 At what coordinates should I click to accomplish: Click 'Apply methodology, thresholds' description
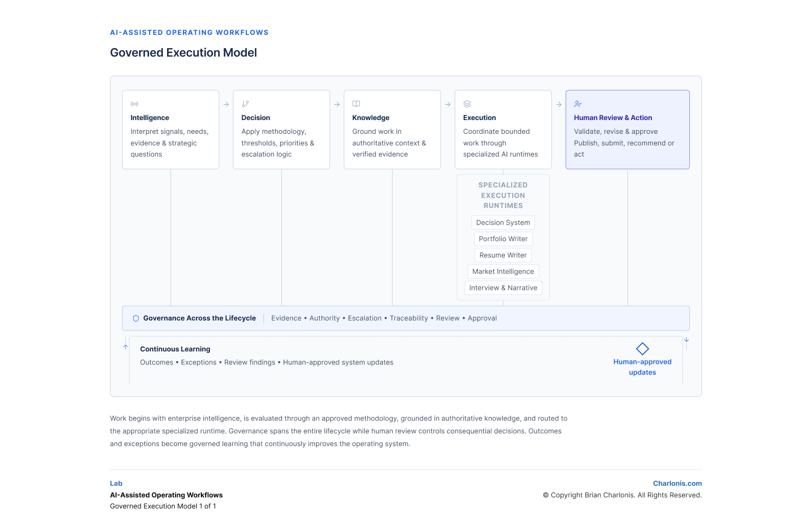pos(278,143)
